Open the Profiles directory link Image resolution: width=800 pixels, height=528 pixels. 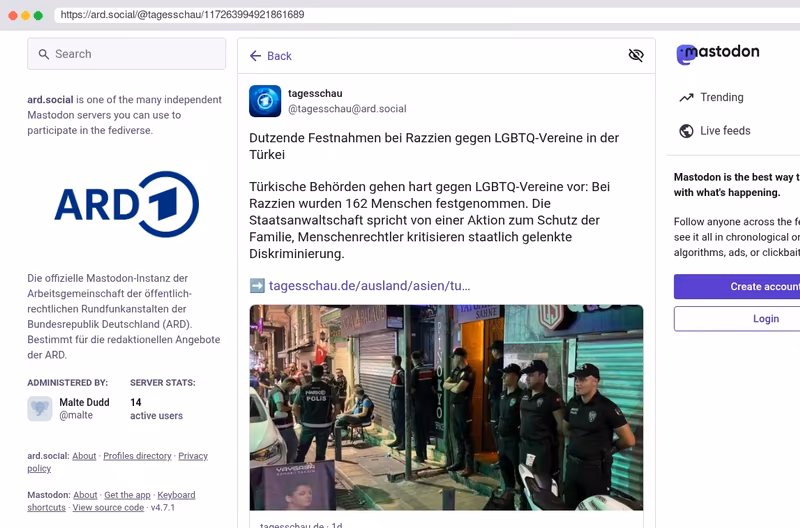pos(137,456)
